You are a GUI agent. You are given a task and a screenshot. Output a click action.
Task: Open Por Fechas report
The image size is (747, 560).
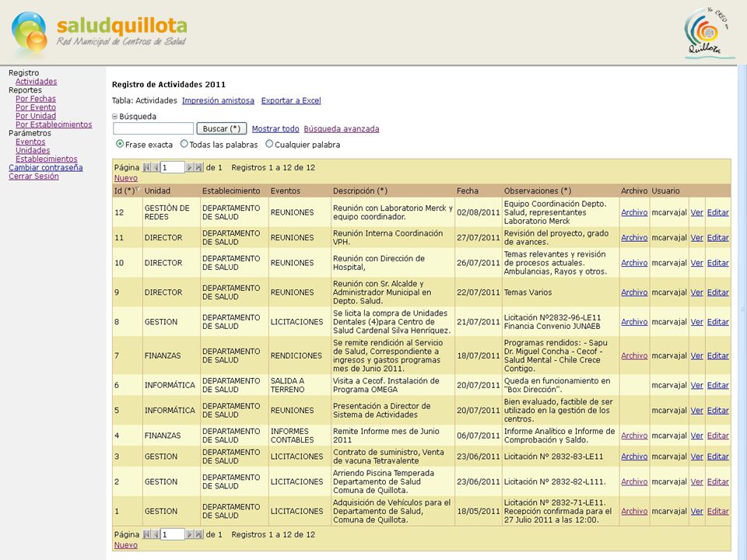[x=36, y=99]
